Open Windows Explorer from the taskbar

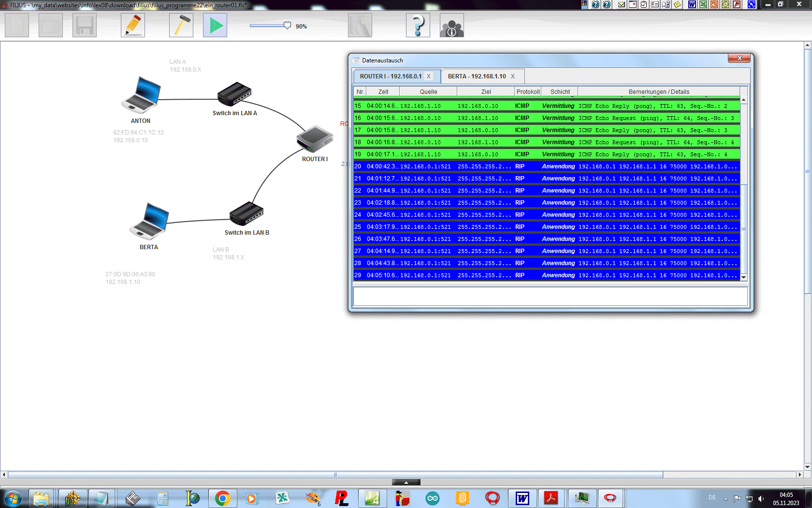[x=41, y=498]
